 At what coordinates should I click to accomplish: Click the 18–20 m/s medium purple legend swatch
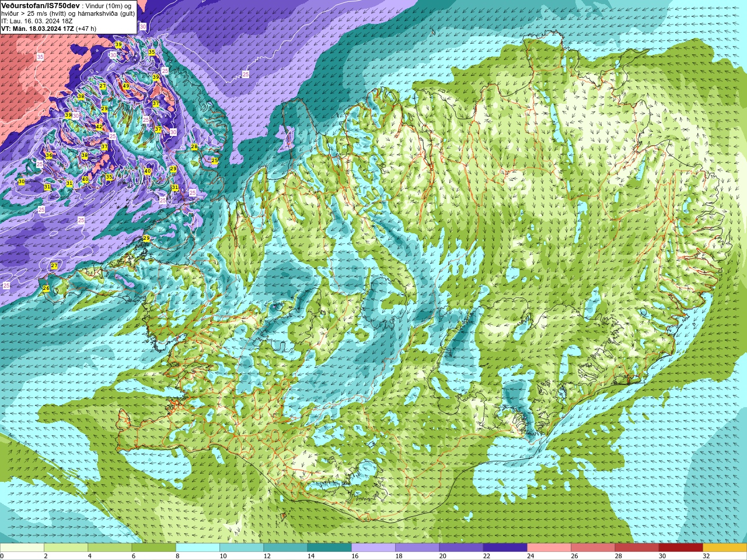(x=417, y=548)
